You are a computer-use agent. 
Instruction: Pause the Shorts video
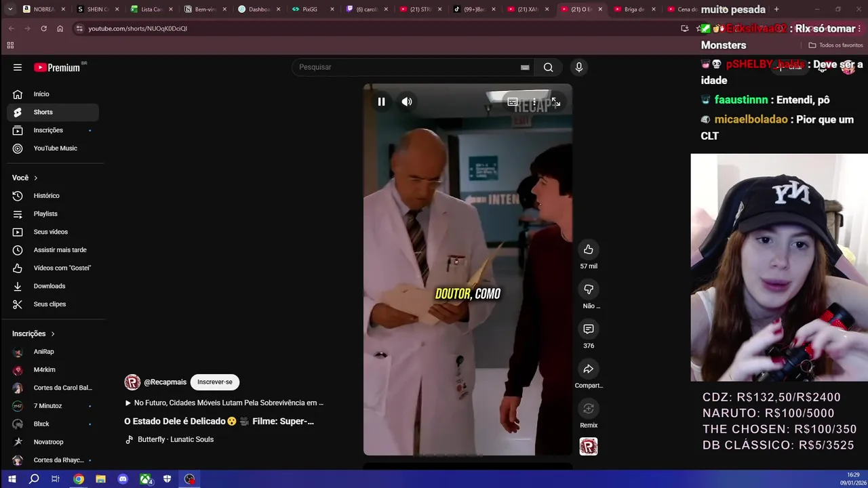click(381, 102)
